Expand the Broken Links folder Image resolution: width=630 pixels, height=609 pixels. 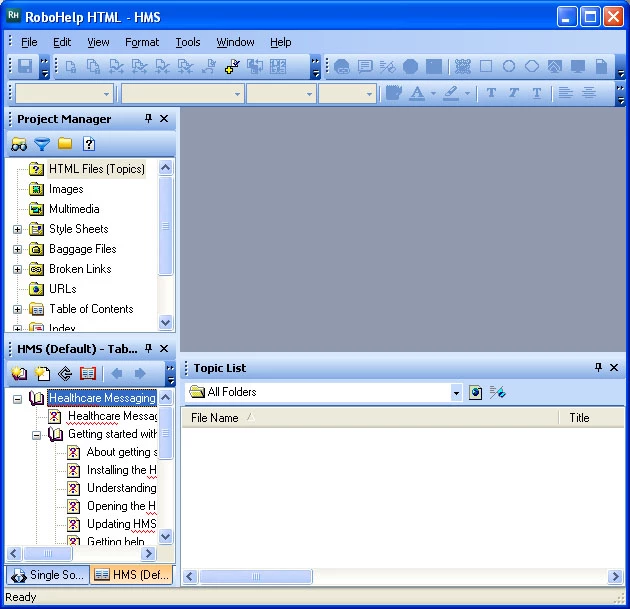(17, 269)
